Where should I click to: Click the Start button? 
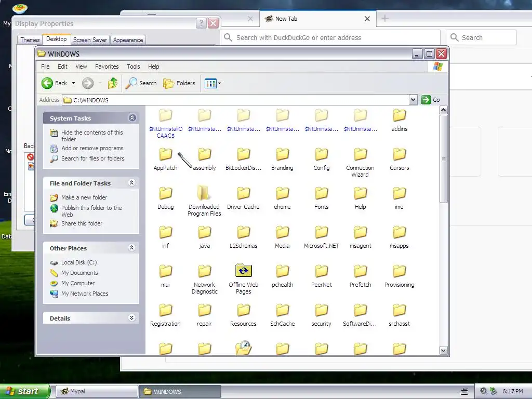[24, 391]
